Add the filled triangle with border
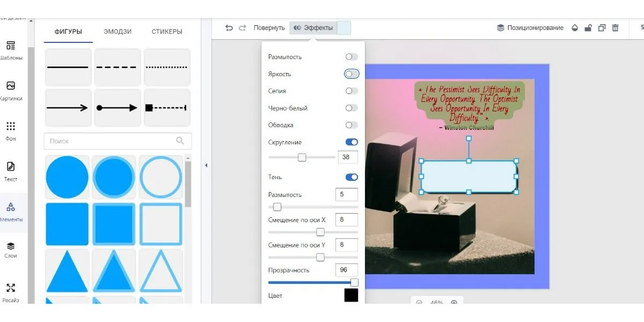The height and width of the screenshot is (322, 644). pyautogui.click(x=114, y=271)
